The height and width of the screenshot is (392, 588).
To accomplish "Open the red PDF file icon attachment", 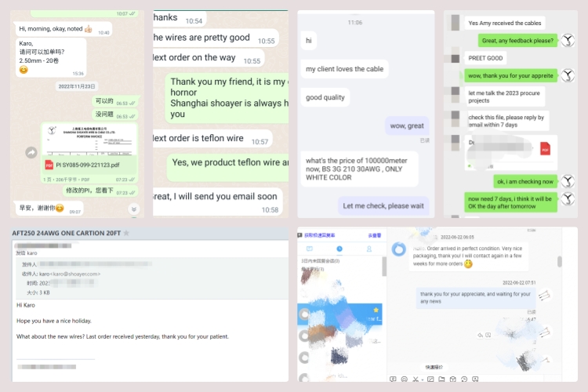I will click(545, 149).
